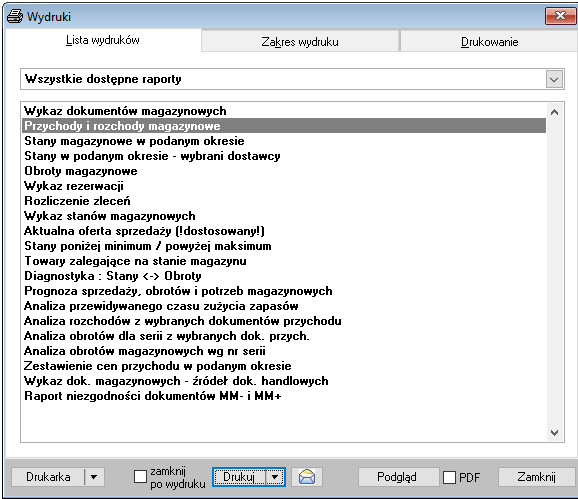Open the Drukuj split-button arrow
Image resolution: width=578 pixels, height=499 pixels.
coord(275,477)
